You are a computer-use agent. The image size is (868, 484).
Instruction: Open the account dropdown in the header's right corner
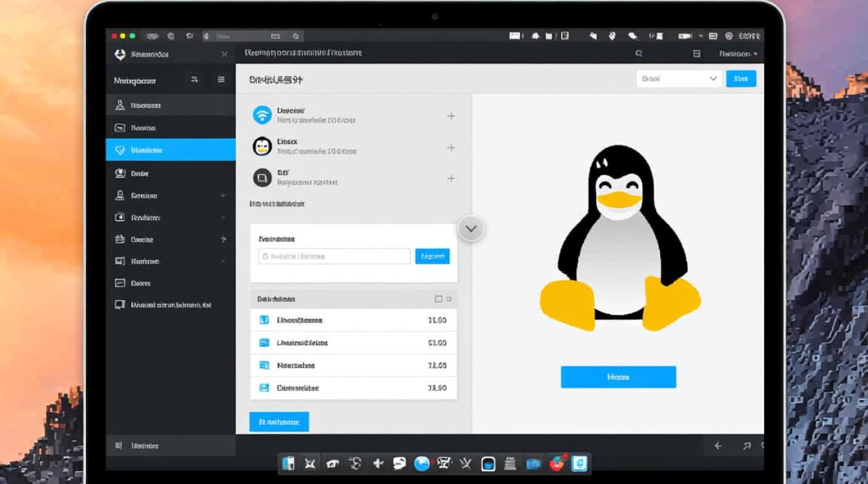[x=738, y=54]
